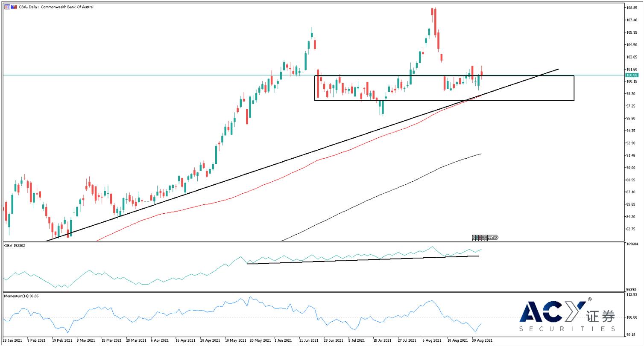Click the teal calendar event flag

[x=477, y=237]
